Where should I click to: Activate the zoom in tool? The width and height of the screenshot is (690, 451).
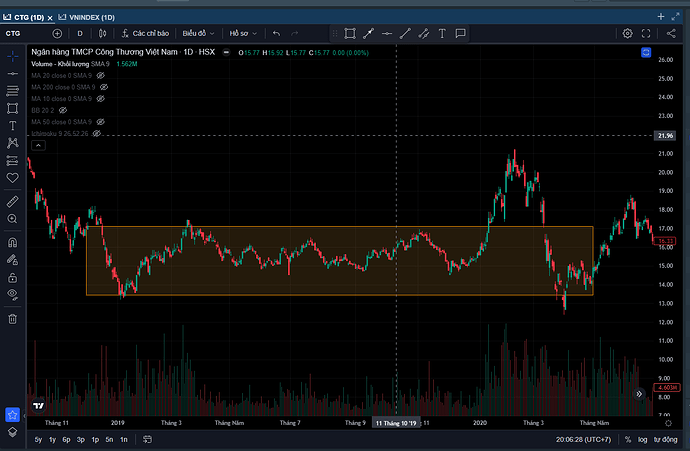13,217
